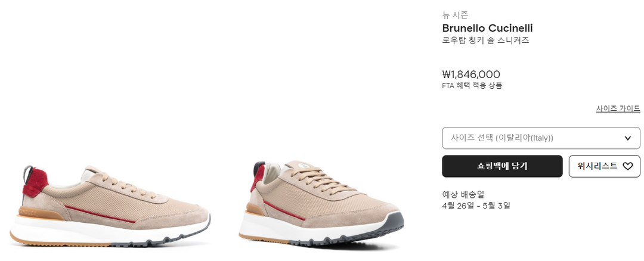
Task: Click the chevron arrow of the size selector
Action: tap(627, 138)
